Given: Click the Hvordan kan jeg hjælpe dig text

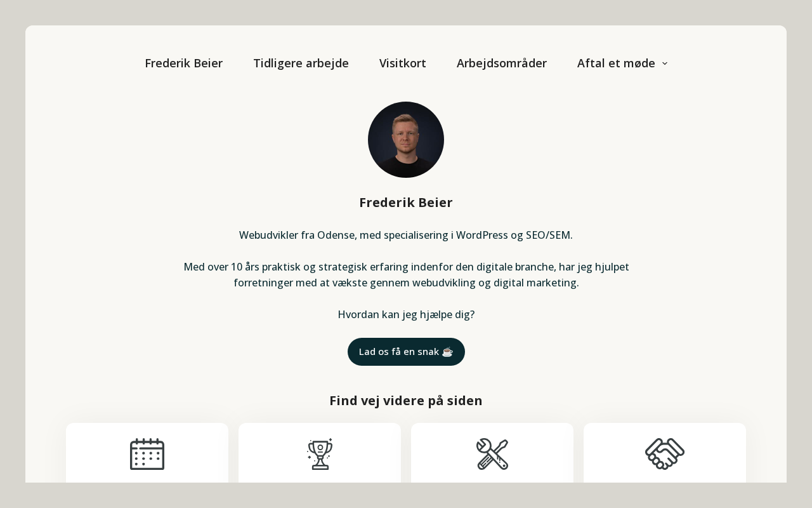Looking at the screenshot, I should pos(406,314).
